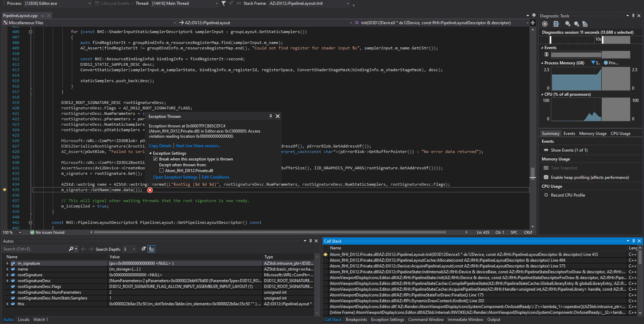Collapse the Exception Settings section
Viewport: 644px width, 324px height.
tap(151, 153)
